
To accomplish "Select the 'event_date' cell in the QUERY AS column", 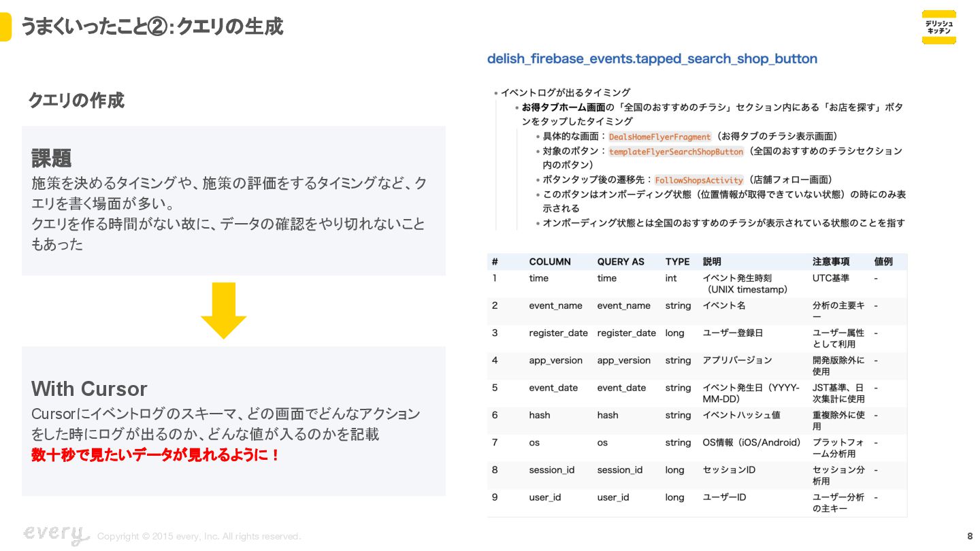I will tap(621, 388).
